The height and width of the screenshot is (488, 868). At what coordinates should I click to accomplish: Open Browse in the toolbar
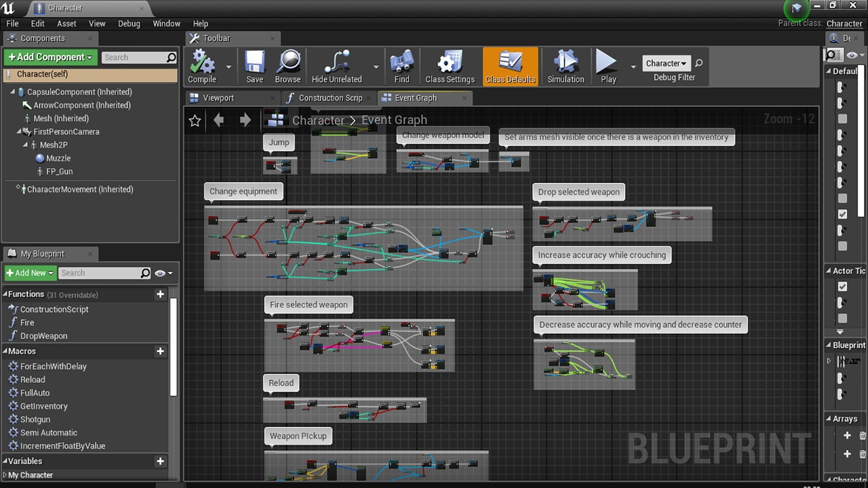288,63
